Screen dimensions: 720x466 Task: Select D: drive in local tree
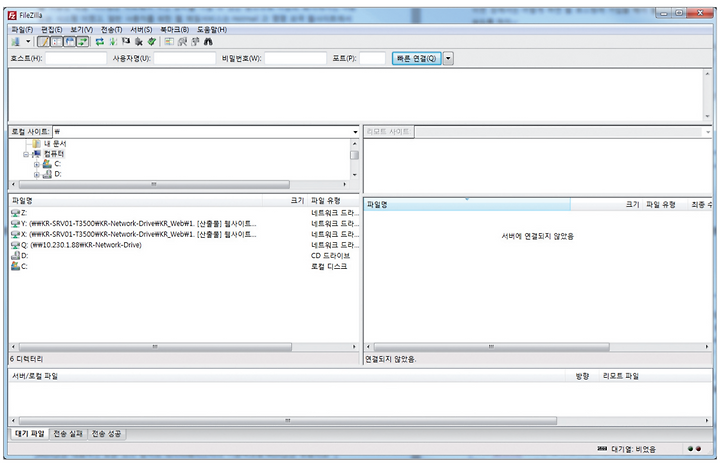pyautogui.click(x=57, y=174)
